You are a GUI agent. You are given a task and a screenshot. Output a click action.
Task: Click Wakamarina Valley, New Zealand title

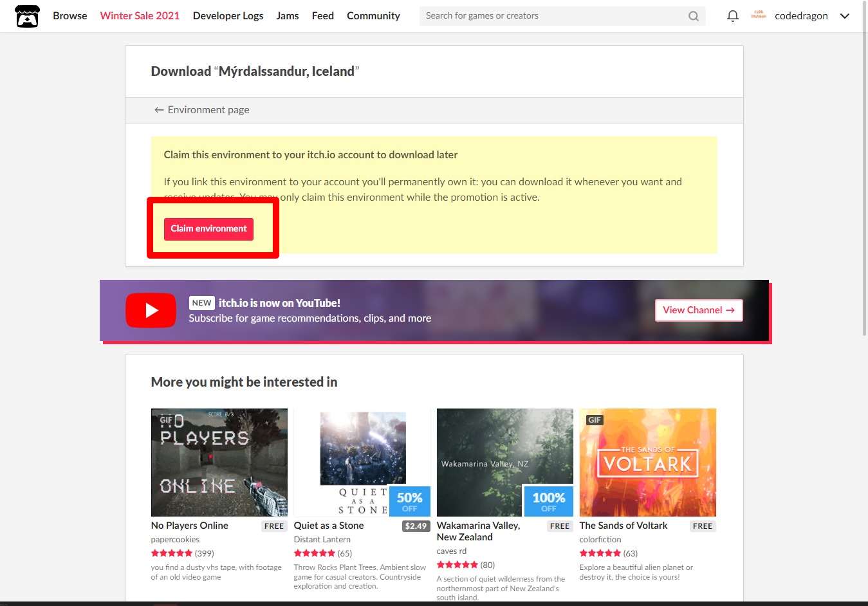[x=478, y=531]
